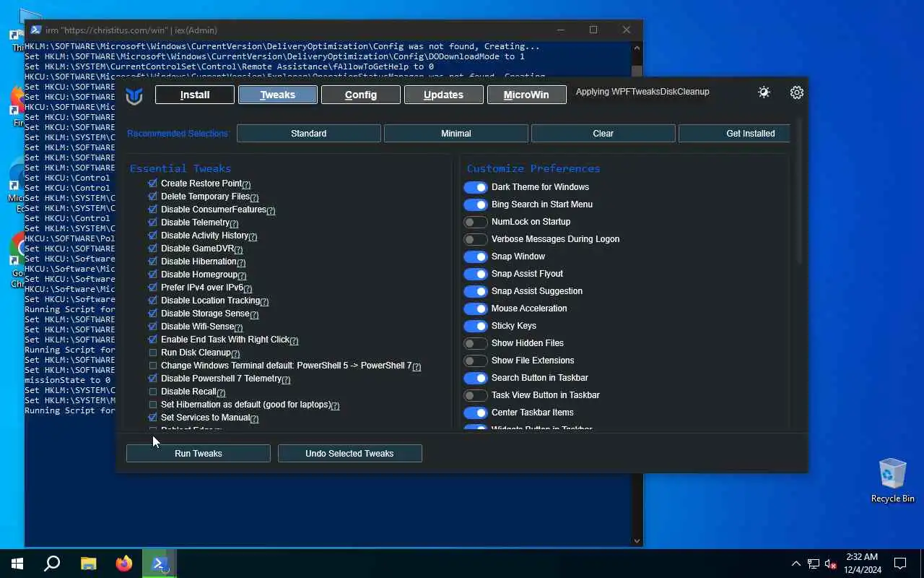This screenshot has height=578, width=924.
Task: Disable Bing Search in Start Menu
Action: 476,204
